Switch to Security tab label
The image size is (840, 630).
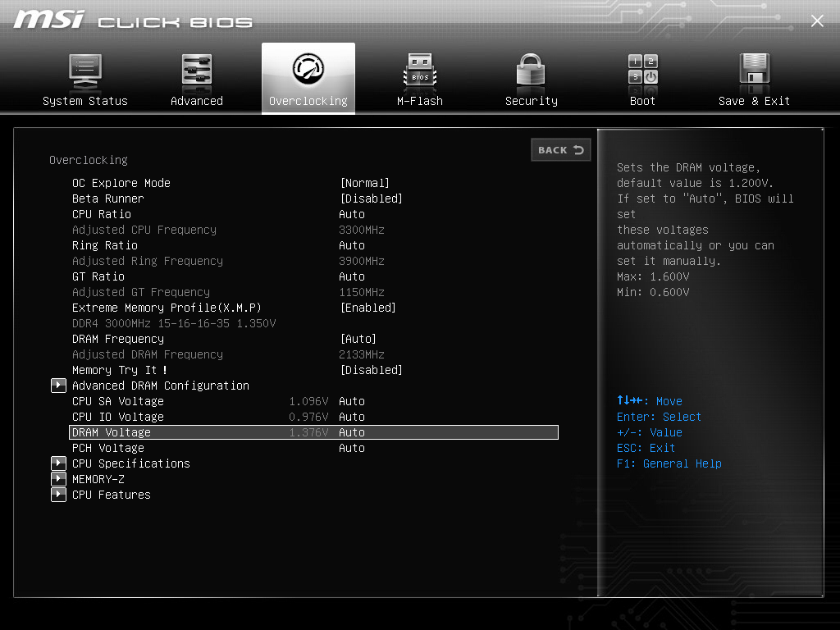[x=532, y=101]
